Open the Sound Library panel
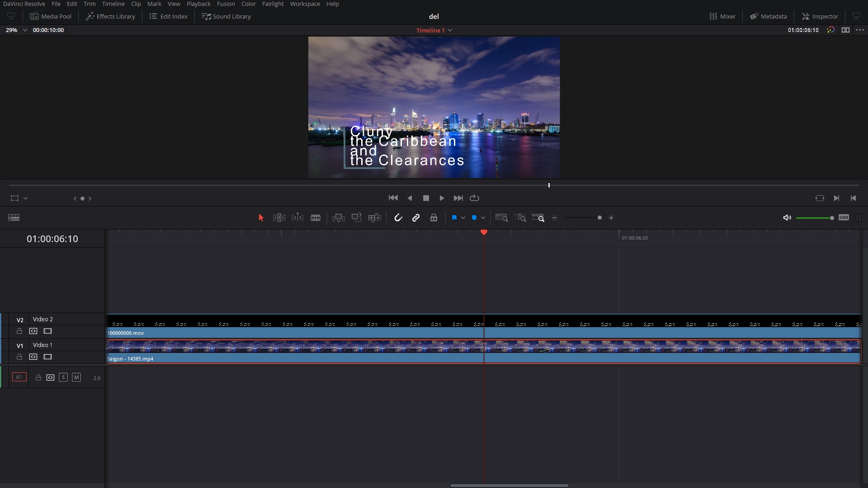Screen dimensions: 868x488 point(226,16)
